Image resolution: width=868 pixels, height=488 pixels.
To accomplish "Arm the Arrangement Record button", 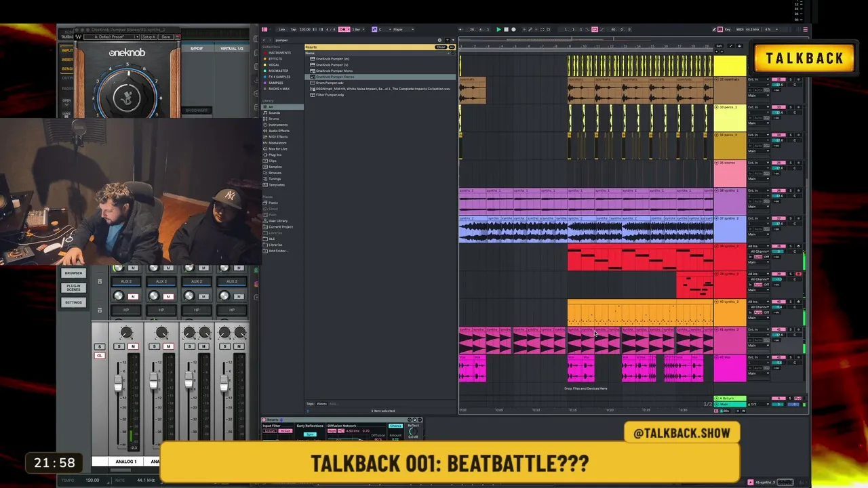I will (513, 30).
